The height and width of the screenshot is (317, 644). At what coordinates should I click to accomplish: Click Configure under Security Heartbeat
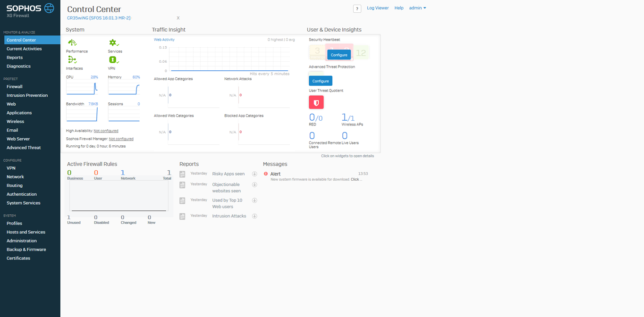click(x=339, y=55)
